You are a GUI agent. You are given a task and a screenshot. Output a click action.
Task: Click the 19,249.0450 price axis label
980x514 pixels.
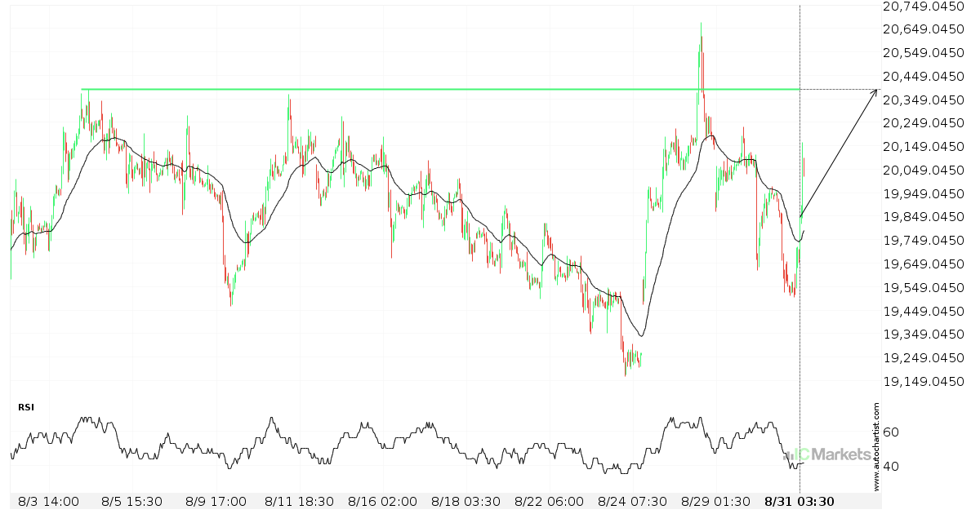coord(925,358)
